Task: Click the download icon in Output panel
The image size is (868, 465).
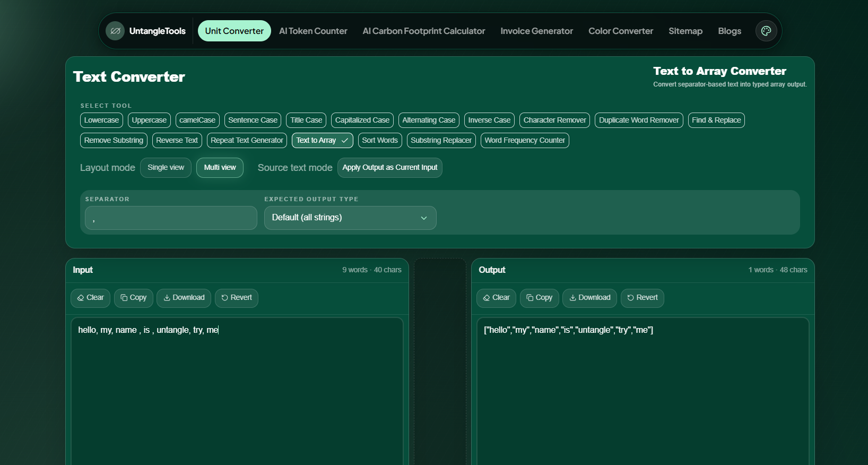Action: click(572, 298)
